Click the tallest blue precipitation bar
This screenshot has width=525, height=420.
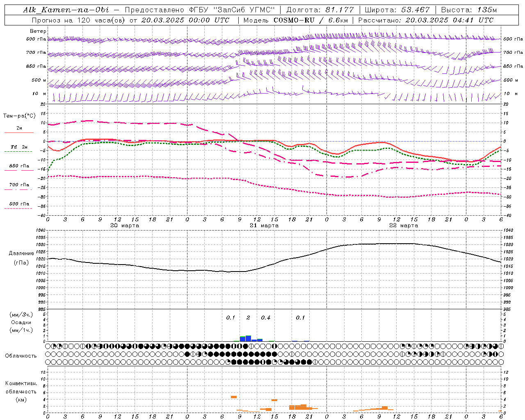[x=249, y=338]
